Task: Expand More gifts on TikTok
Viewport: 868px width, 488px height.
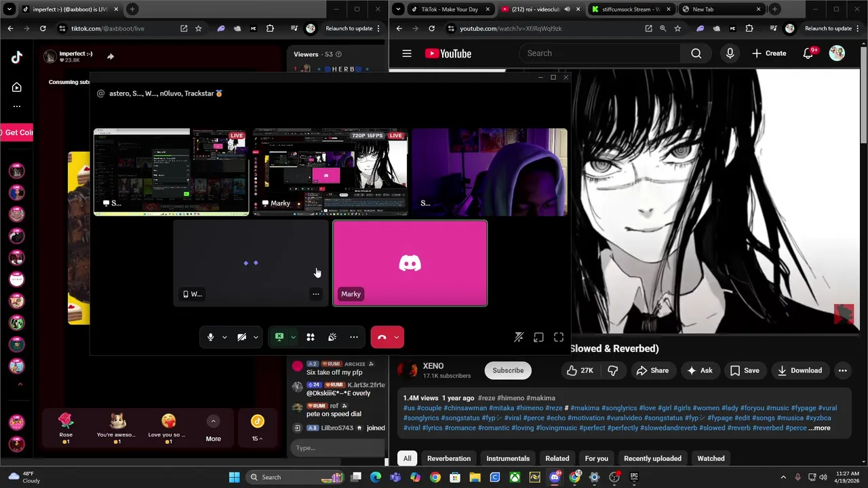Action: 213,429
